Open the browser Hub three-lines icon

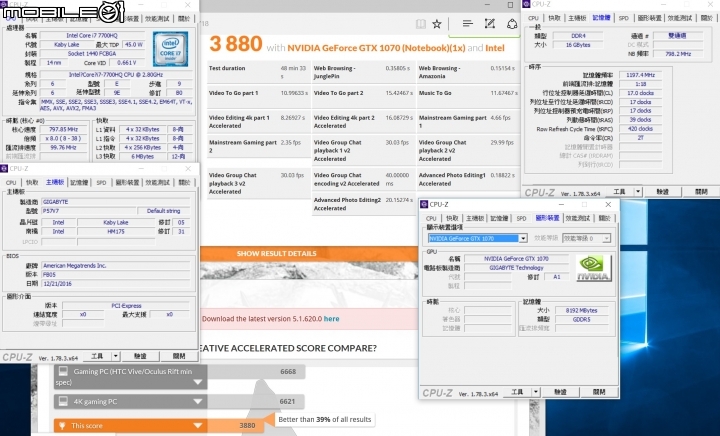pyautogui.click(x=467, y=23)
